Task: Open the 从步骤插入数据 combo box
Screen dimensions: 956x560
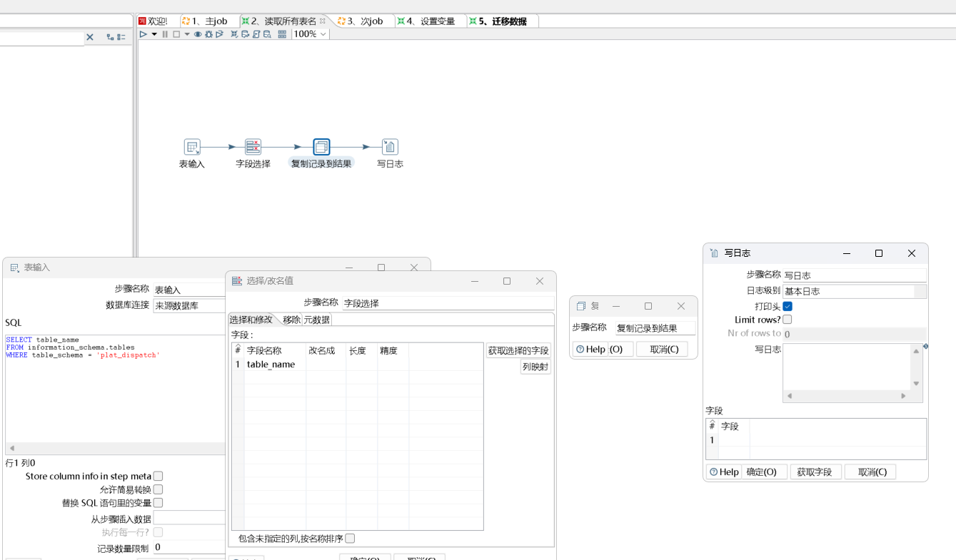Action: tap(189, 518)
